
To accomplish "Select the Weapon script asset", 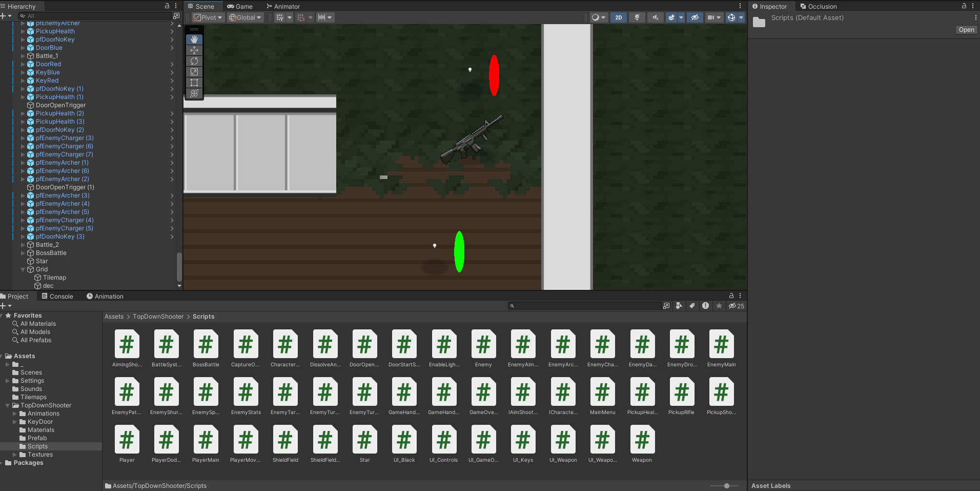I will point(642,444).
